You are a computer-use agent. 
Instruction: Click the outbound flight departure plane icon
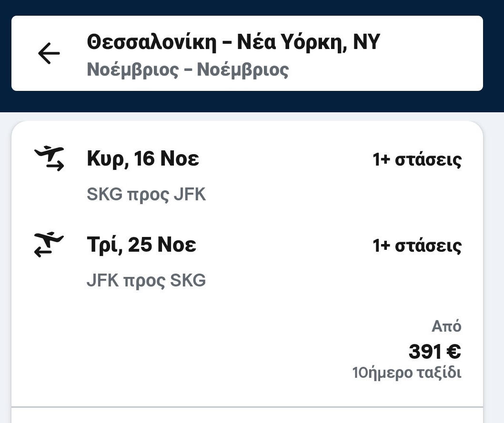(x=49, y=159)
